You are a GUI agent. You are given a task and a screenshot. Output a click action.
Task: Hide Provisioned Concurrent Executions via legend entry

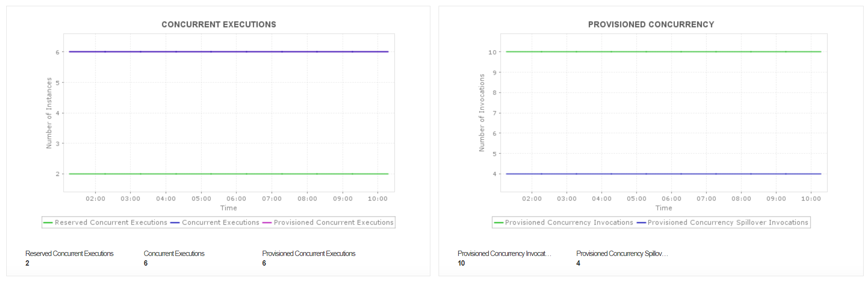[333, 222]
